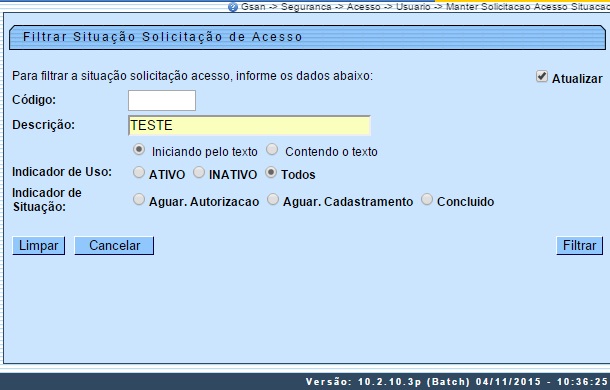This screenshot has width=610, height=390.
Task: Select Aguar. Cadastramento situation
Action: [273, 200]
